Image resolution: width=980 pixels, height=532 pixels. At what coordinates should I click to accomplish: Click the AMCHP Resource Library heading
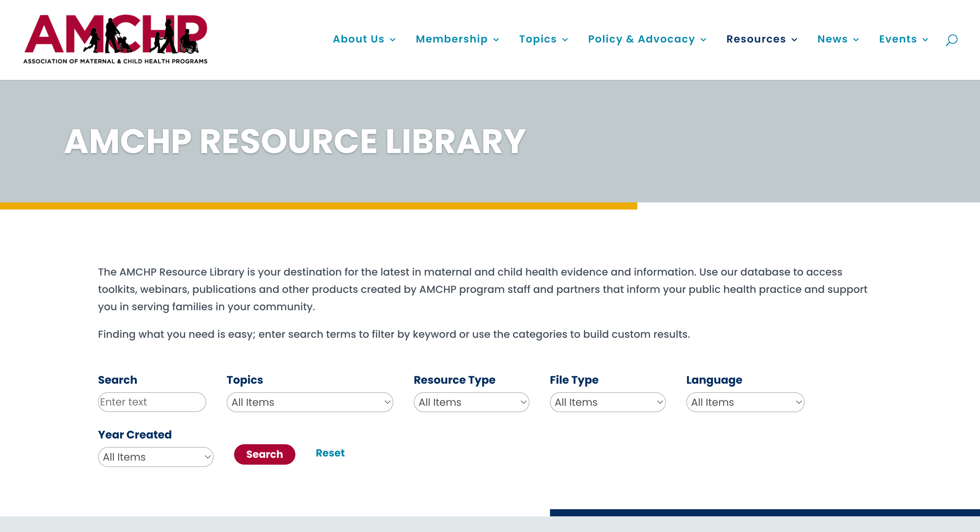(295, 142)
